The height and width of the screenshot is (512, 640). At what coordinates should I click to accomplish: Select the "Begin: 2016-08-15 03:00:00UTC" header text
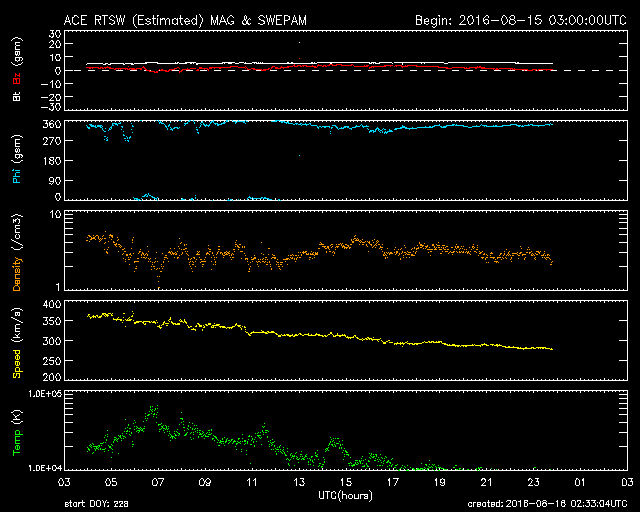(x=521, y=20)
